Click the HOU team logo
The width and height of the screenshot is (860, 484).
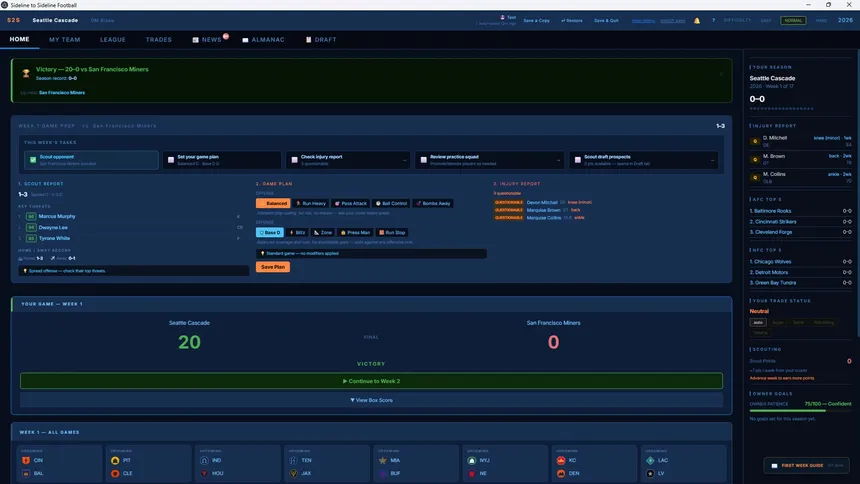tap(204, 473)
